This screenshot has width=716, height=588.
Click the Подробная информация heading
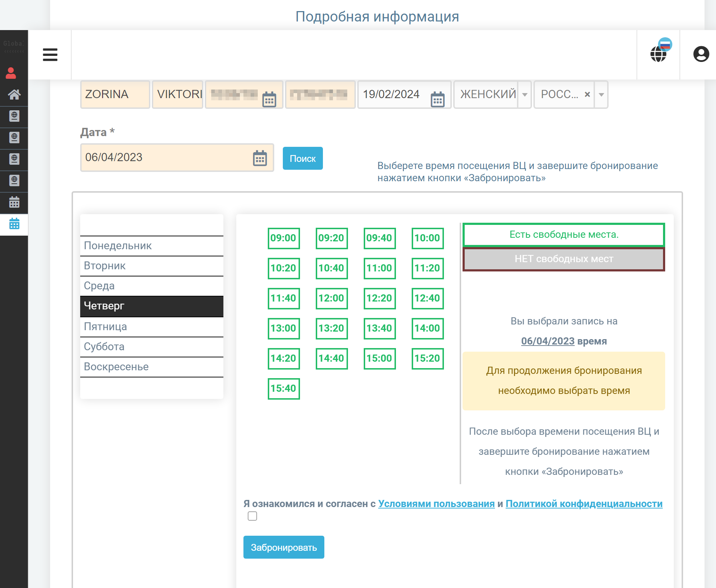(x=377, y=16)
